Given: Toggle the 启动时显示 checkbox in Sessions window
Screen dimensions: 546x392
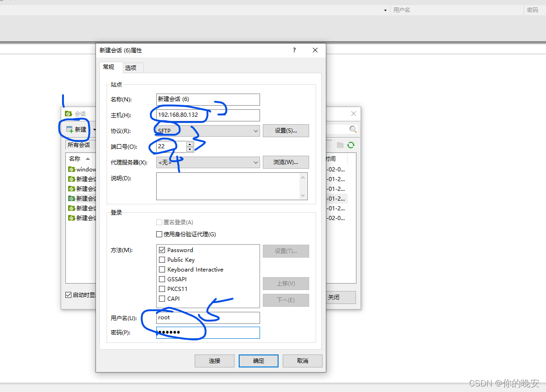Looking at the screenshot, I should tap(69, 295).
